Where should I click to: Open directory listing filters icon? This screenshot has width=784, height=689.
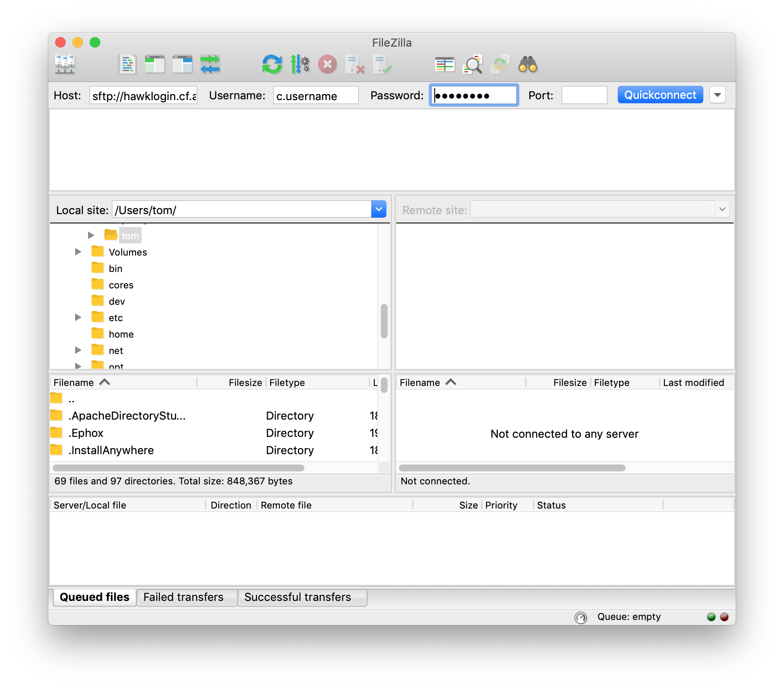[445, 65]
